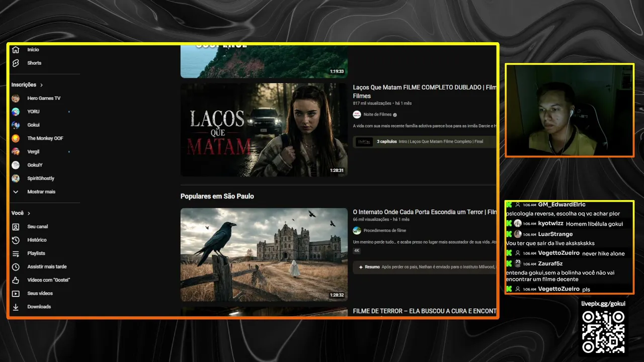Image resolution: width=644 pixels, height=362 pixels.
Task: Click the LuarStrange username in chat
Action: [555, 234]
